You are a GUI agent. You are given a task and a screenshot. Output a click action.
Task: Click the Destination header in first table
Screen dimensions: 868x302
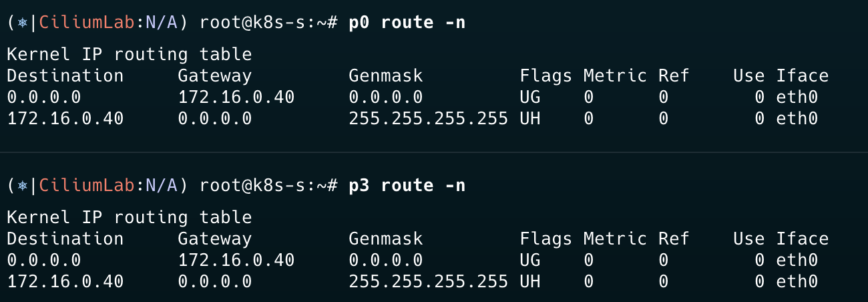(65, 75)
